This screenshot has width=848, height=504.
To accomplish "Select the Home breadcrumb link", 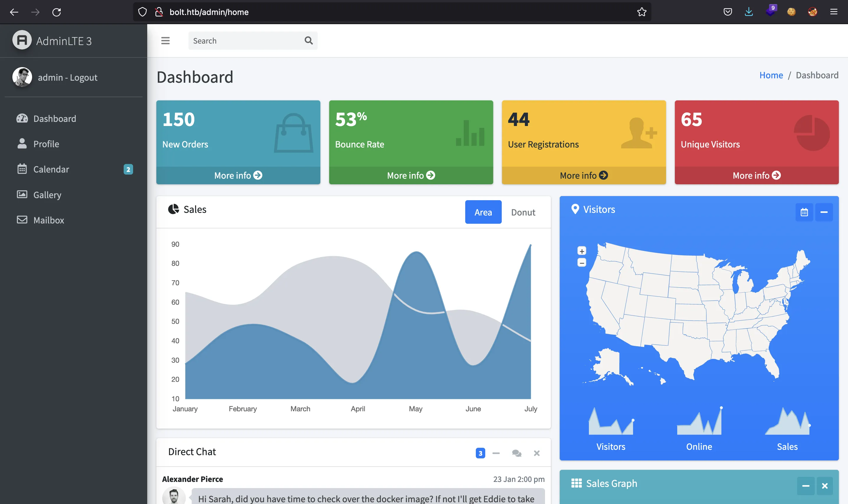I will 771,75.
